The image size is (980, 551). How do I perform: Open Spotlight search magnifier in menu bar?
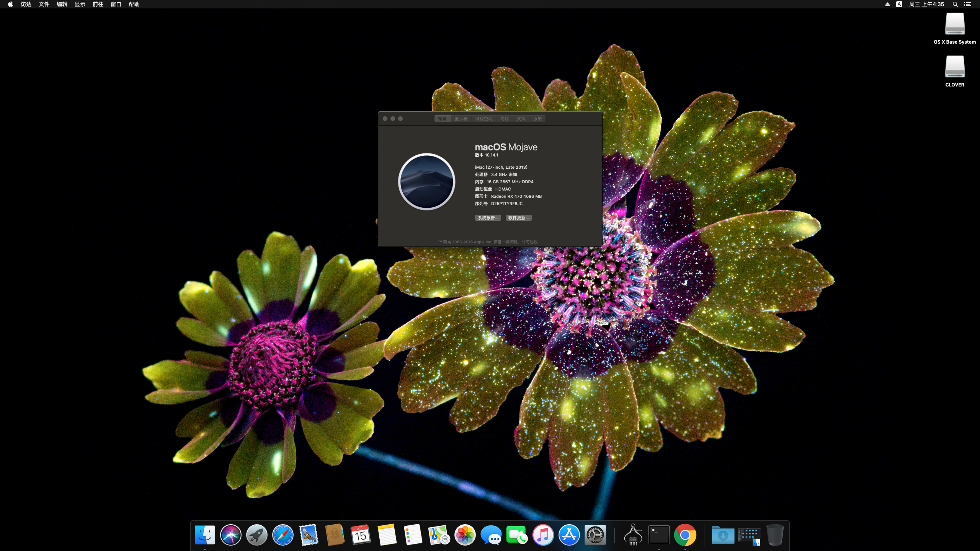(955, 4)
